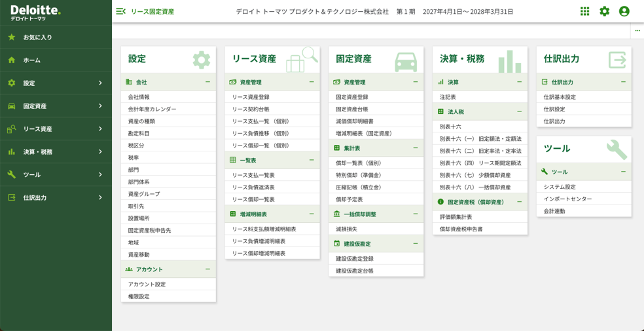Viewport: 644px width, 331px height.
Task: Open 固定資産台帳 from the 固定資産 card
Action: coord(352,109)
